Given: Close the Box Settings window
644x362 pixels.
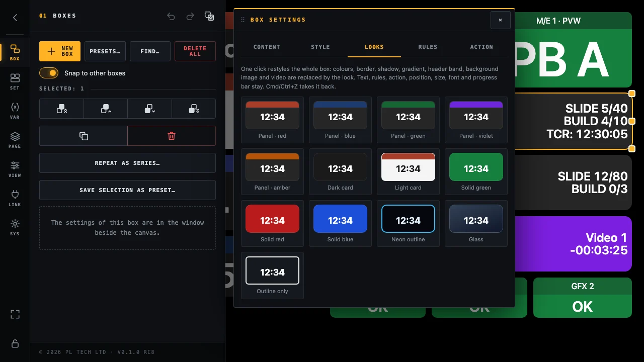Looking at the screenshot, I should tap(500, 20).
